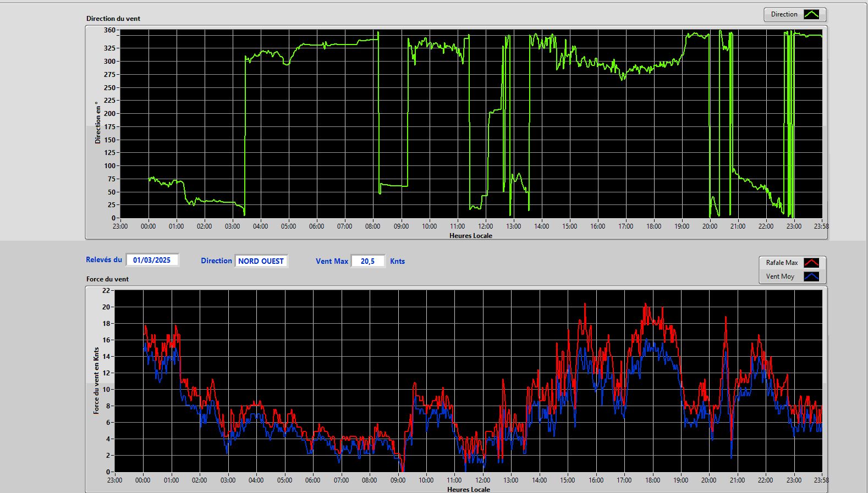The width and height of the screenshot is (868, 493).
Task: Click the 12:00 tick on force chart
Action: 482,480
